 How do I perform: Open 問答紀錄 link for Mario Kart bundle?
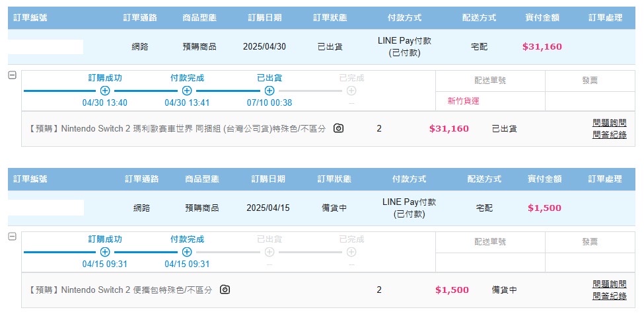610,135
